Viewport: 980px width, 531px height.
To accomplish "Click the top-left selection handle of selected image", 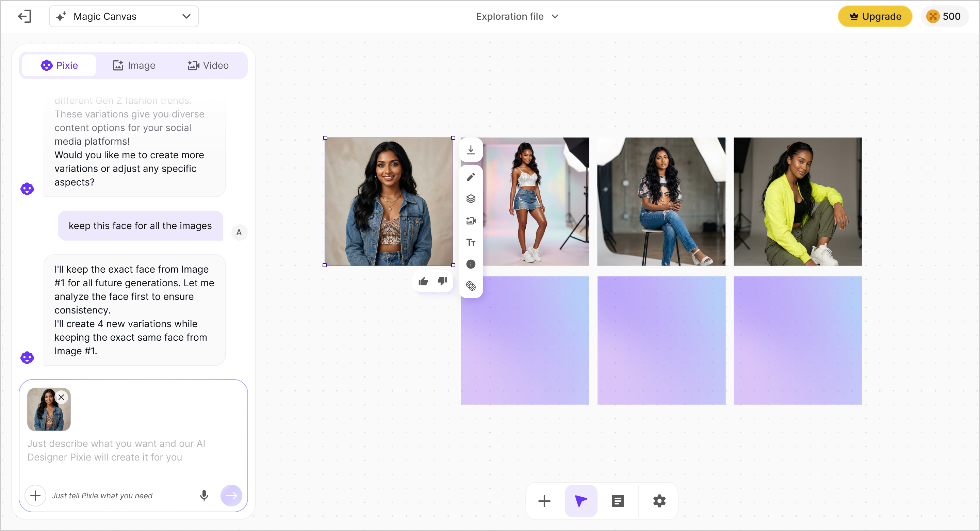I will coord(325,138).
